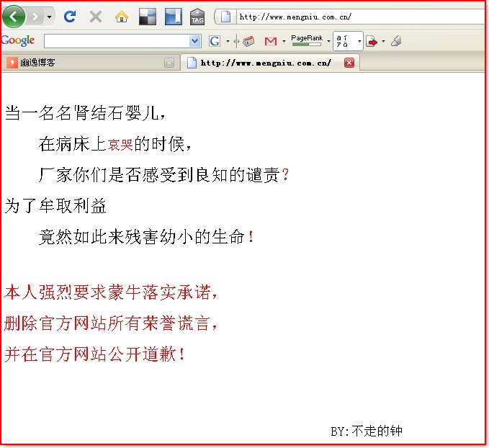Click the blue bookmark toolbar icon
Screen dimensions: 489x448
174,17
